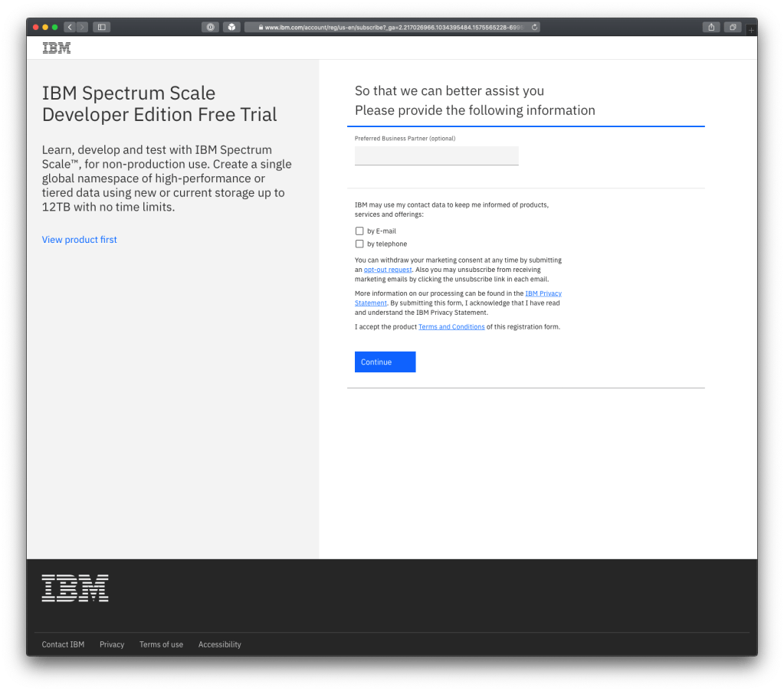
Task: Check the "by telephone" checkbox
Action: 359,244
